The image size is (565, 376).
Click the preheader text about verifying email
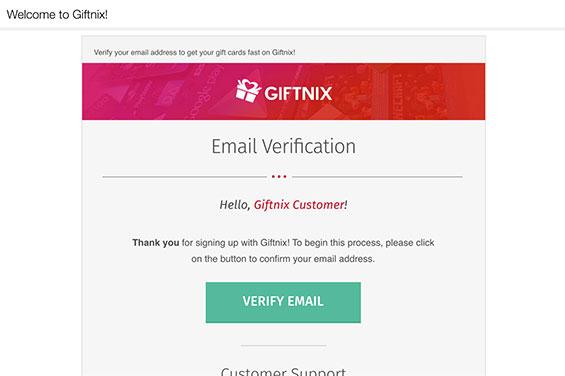(x=195, y=52)
